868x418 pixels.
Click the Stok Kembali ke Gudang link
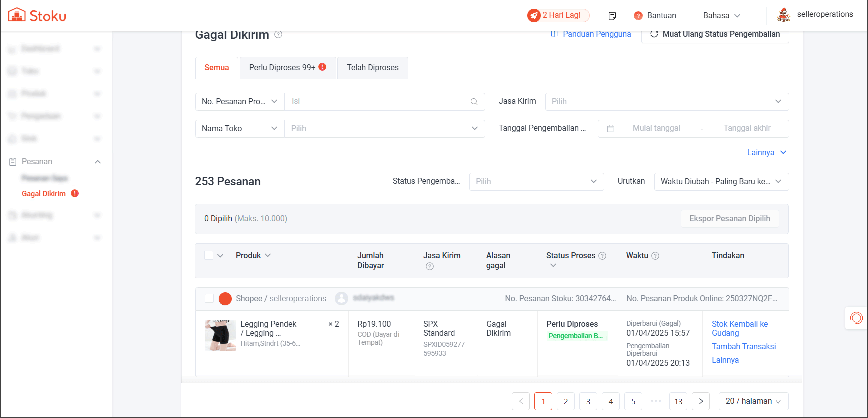(739, 328)
